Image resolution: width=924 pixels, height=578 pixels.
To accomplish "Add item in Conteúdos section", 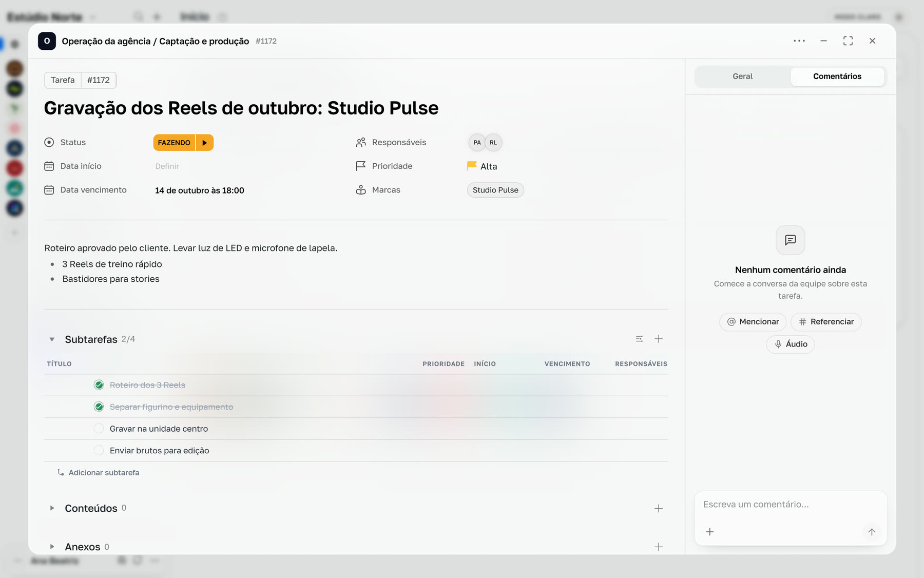I will (659, 508).
